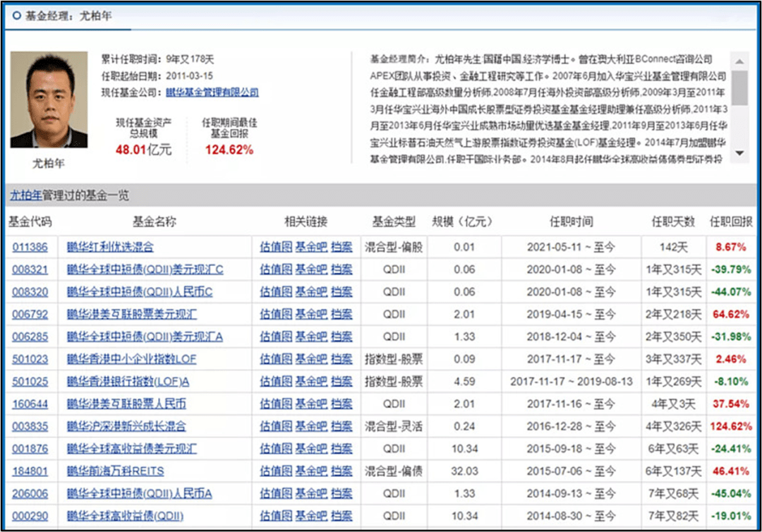Click the 任职时间 column header
This screenshot has height=532, width=762.
(x=571, y=222)
